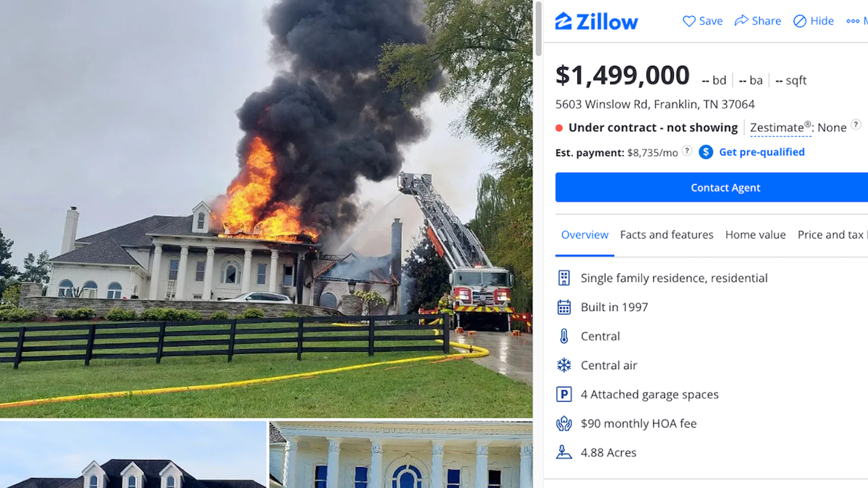
Task: Open the white columns porch thumbnail
Action: (401, 455)
